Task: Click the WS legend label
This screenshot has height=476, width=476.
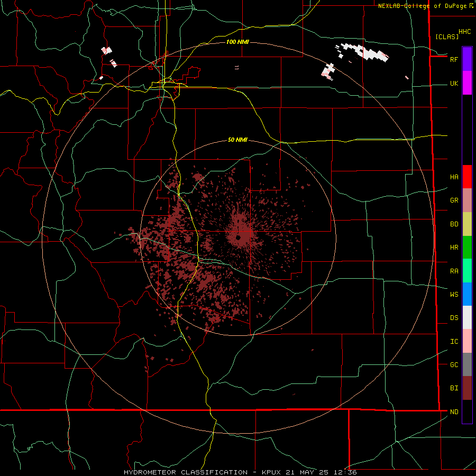Action: 454,295
